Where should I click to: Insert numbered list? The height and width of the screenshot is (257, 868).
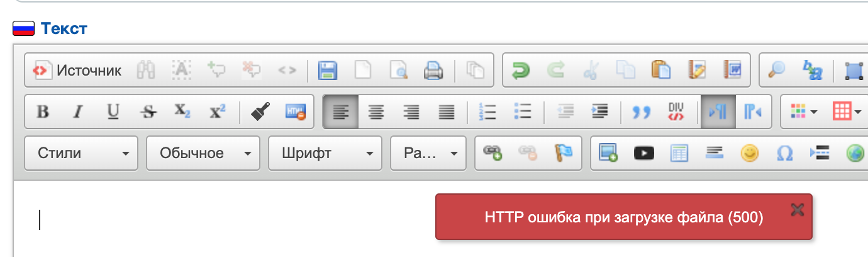point(487,112)
